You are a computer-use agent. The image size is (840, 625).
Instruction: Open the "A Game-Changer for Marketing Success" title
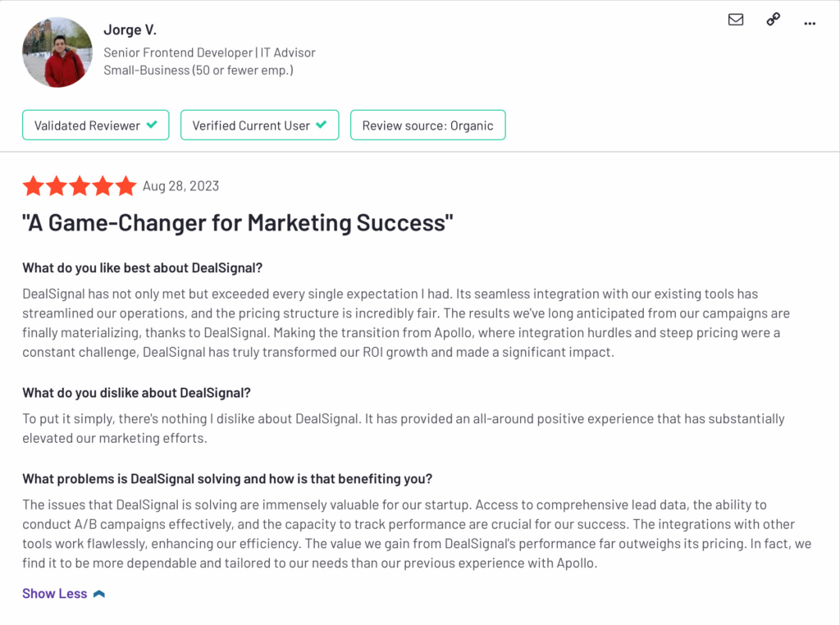pos(238,223)
